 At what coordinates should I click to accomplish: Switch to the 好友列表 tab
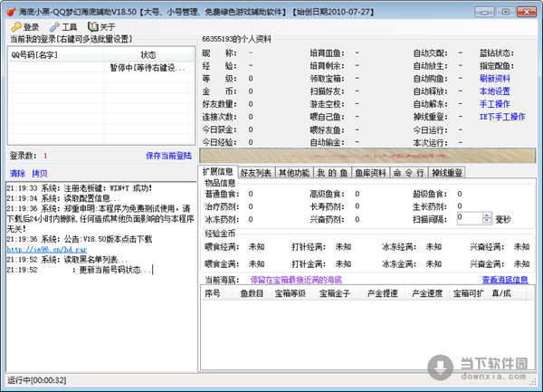pos(256,172)
